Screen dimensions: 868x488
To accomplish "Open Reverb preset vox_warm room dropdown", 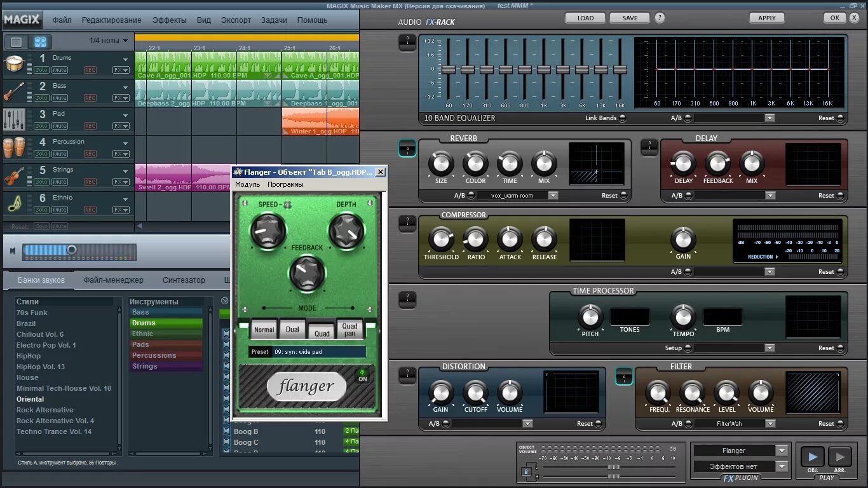I will click(x=553, y=195).
